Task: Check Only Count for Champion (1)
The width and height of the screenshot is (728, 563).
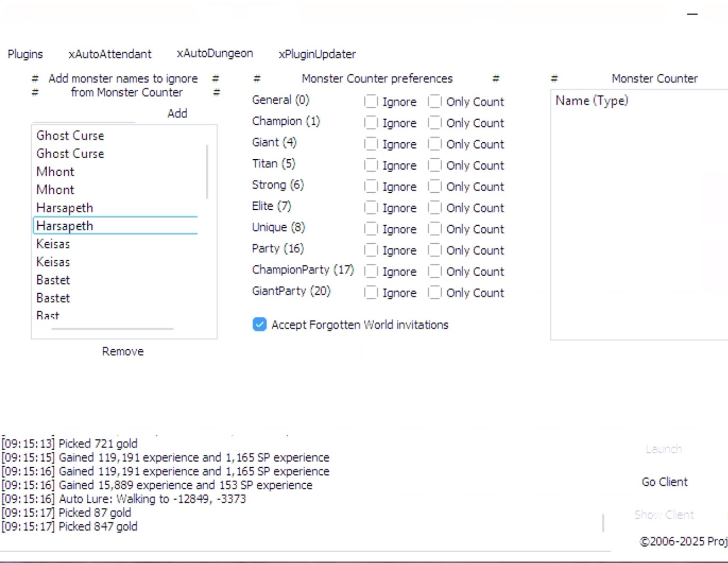Action: click(x=435, y=123)
